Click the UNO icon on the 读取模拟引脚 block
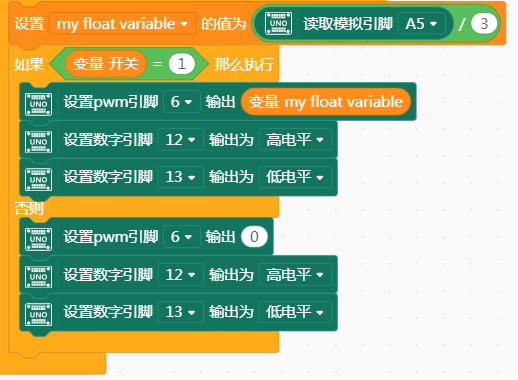518x380 pixels. 278,23
